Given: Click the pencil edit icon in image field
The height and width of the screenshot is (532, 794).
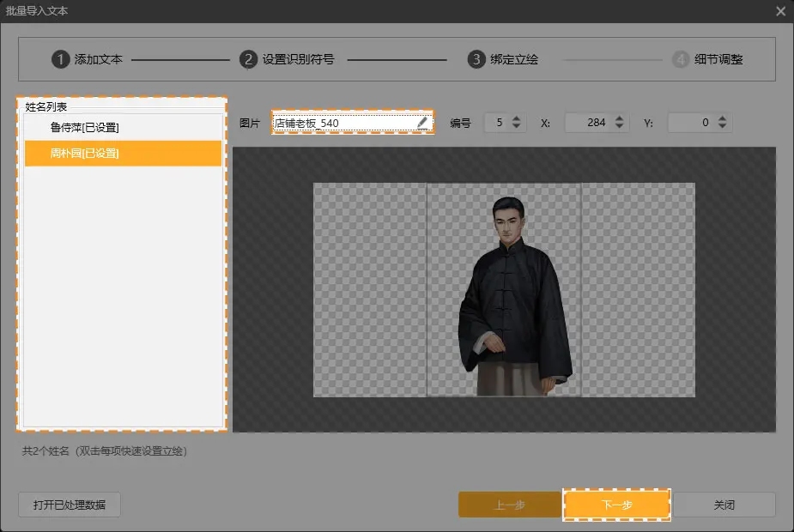Looking at the screenshot, I should tap(422, 123).
